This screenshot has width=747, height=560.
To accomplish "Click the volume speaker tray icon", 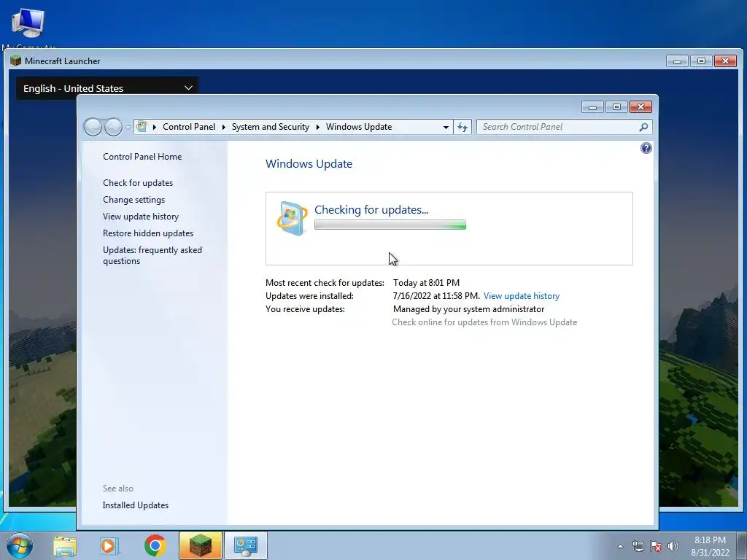I will coord(673,546).
